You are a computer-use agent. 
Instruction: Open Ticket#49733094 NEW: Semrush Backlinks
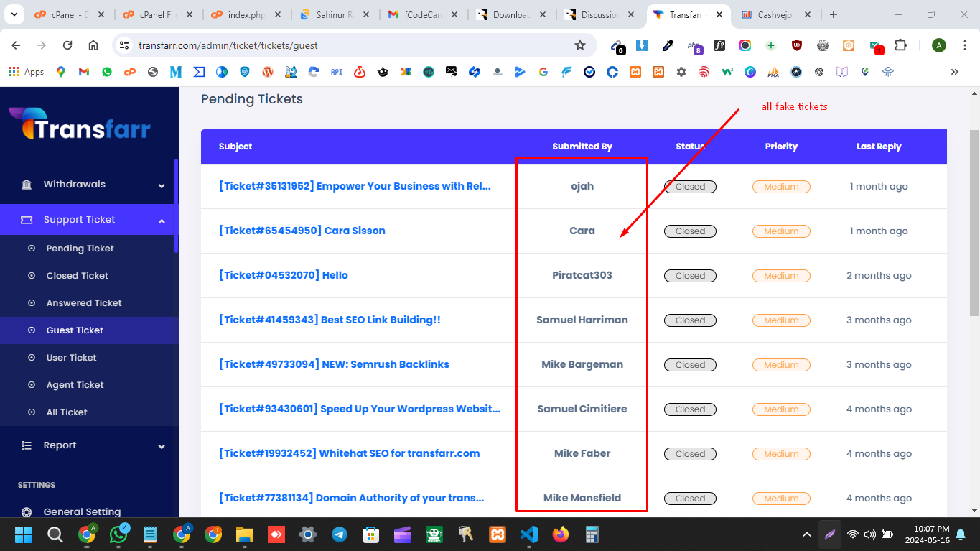click(x=334, y=364)
